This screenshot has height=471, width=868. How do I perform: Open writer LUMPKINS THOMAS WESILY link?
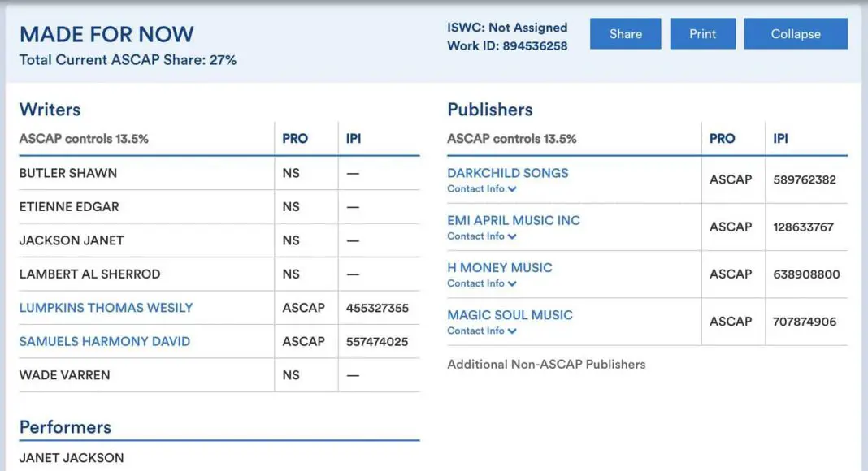click(x=106, y=308)
